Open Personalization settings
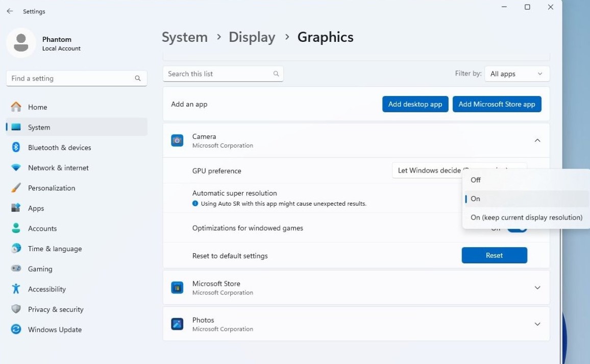The height and width of the screenshot is (364, 590). point(77,188)
